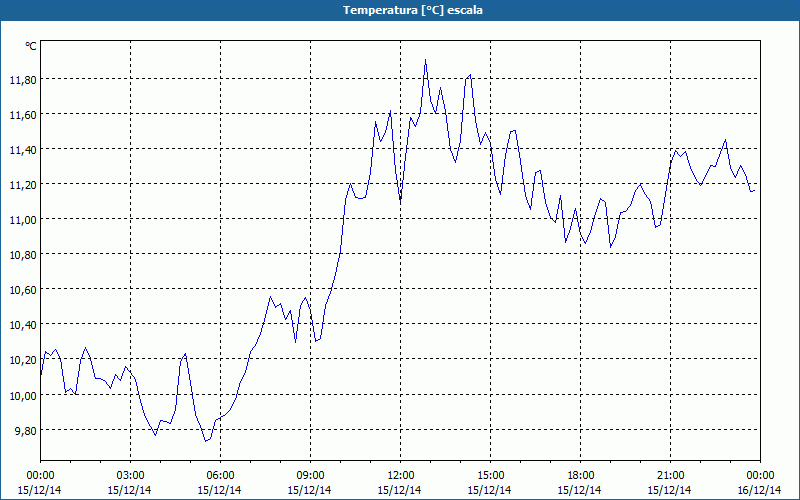Viewport: 800px width, 500px height.
Task: Click the 10,60 y-axis value
Action: tap(22, 290)
